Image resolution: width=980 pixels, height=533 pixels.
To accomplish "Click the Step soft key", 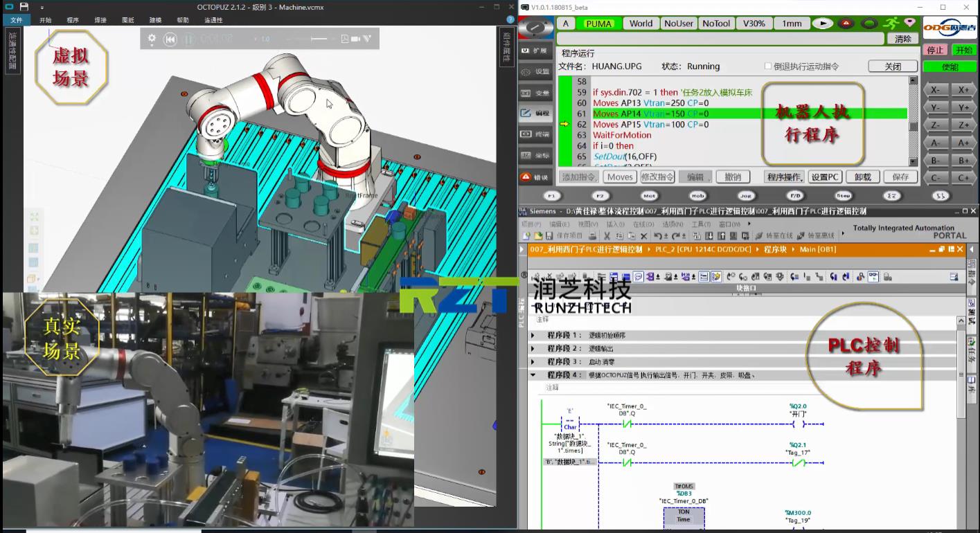I will click(844, 196).
